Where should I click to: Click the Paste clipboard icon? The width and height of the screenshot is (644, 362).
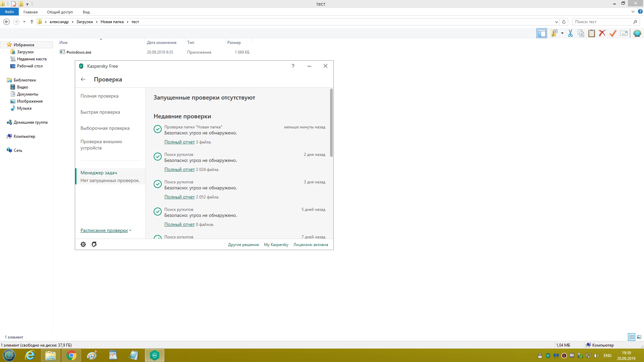(592, 33)
